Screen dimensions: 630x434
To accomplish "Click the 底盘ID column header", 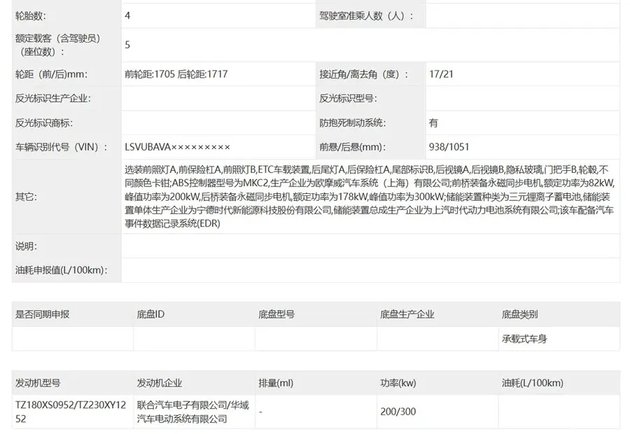I will (151, 314).
